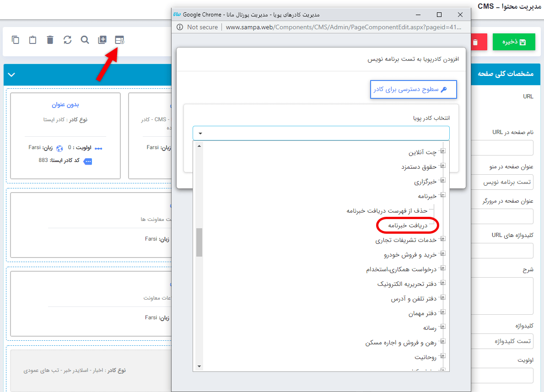Click the globe language icon on the بدون عنوان card
Viewport: 544px width, 392px height.
click(60, 149)
